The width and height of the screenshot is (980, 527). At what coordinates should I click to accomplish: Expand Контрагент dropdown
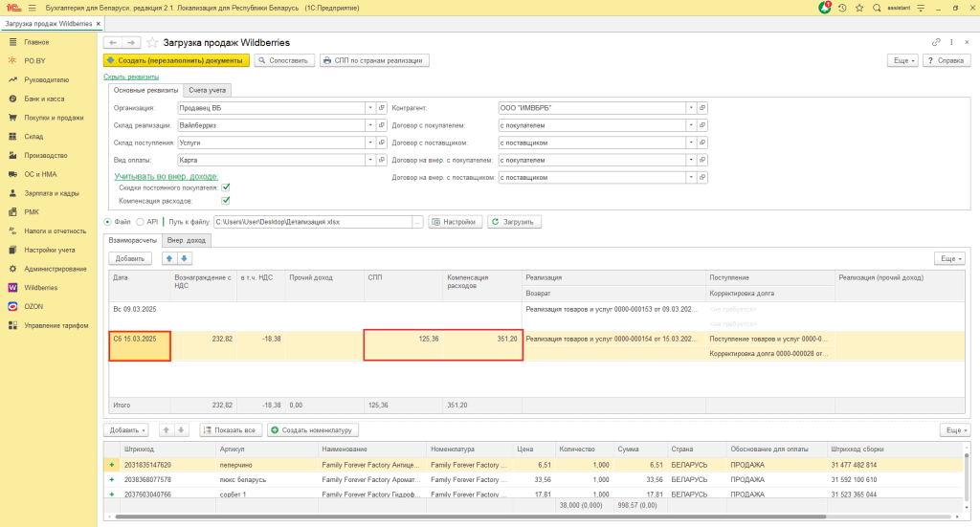click(x=691, y=108)
